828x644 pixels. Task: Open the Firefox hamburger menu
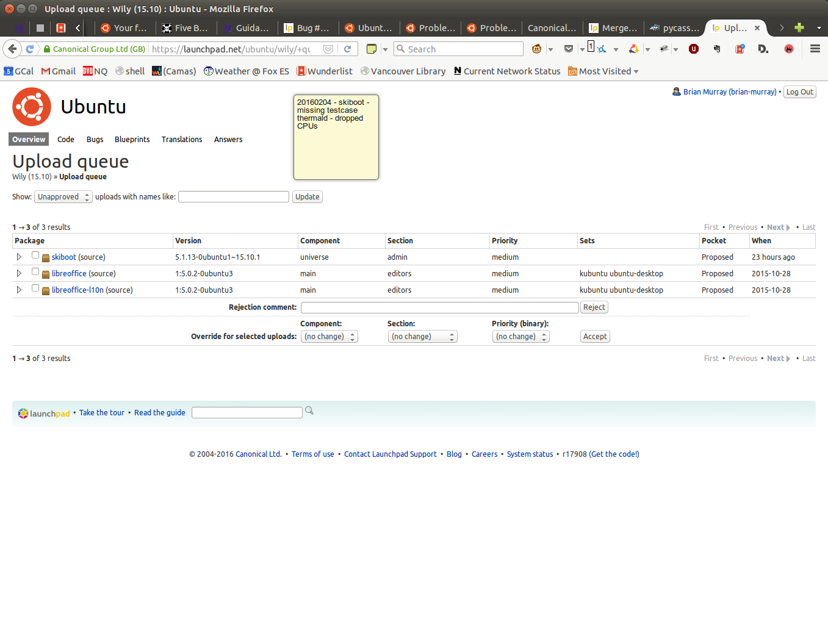tap(815, 49)
